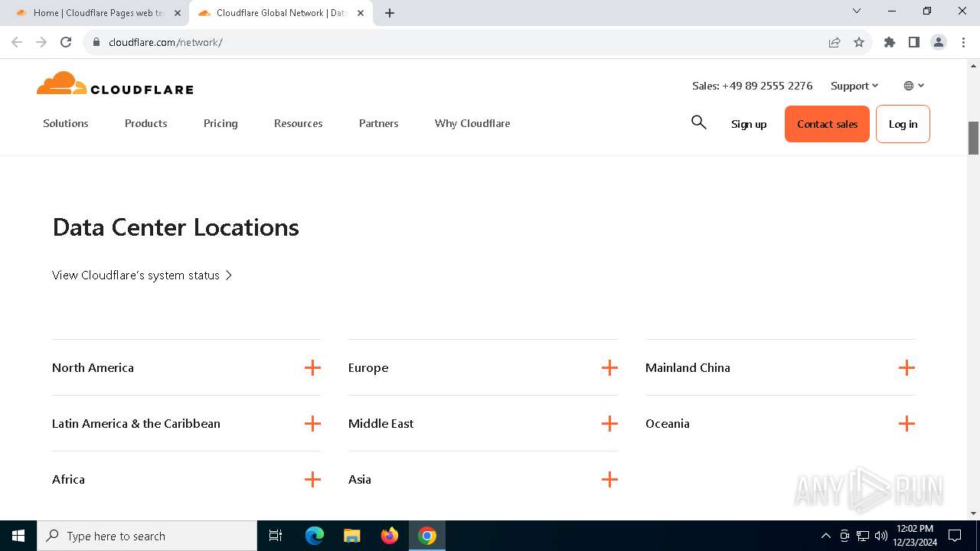Click the address bar URL
The height and width of the screenshot is (551, 980).
pos(165,42)
